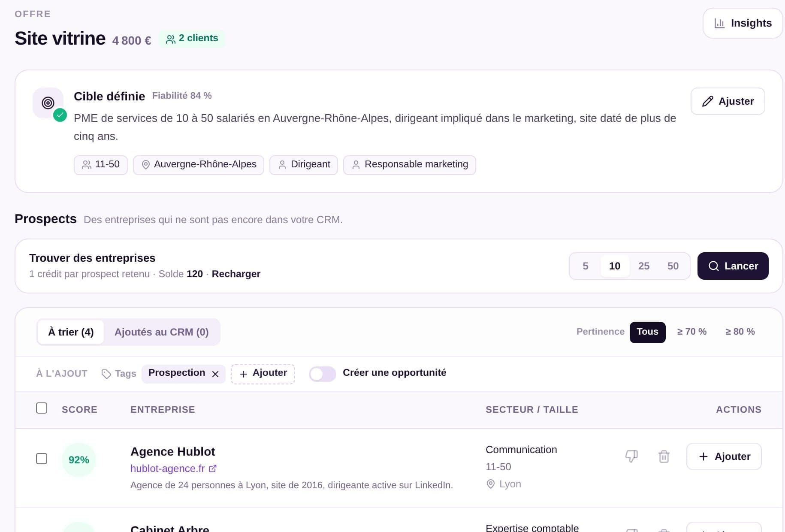Click the 11-50 company size chip
785x532 pixels.
(101, 165)
